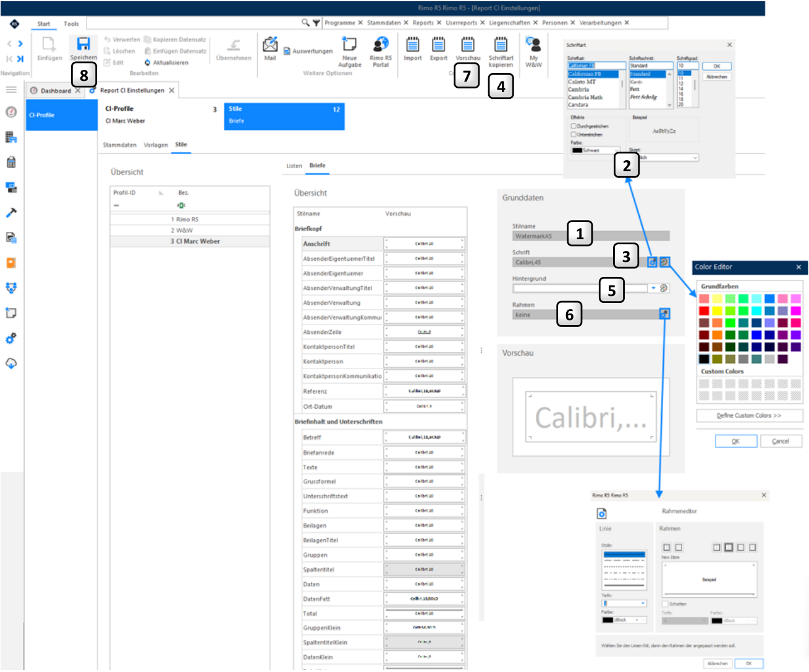809x672 pixels.
Task: Open the My W&W icon
Action: (x=533, y=44)
